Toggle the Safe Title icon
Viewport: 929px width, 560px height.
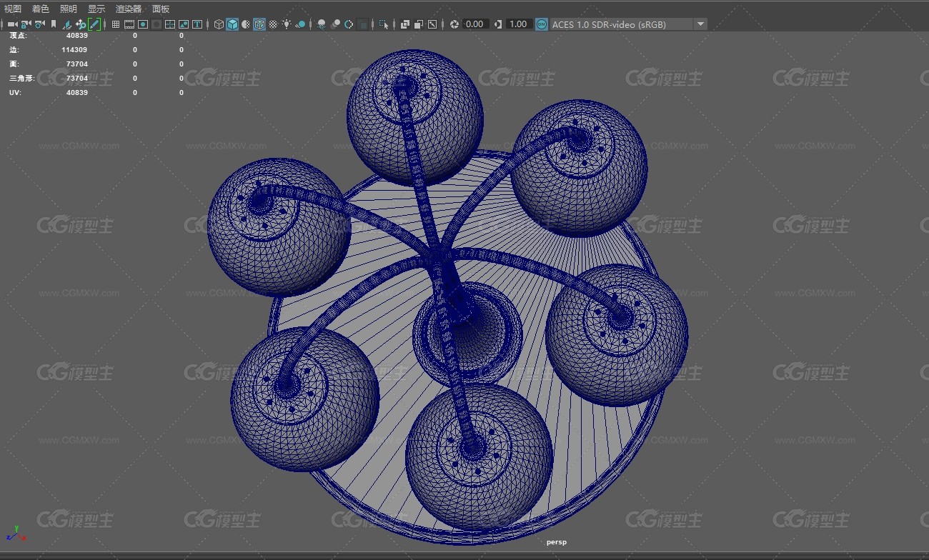click(197, 24)
